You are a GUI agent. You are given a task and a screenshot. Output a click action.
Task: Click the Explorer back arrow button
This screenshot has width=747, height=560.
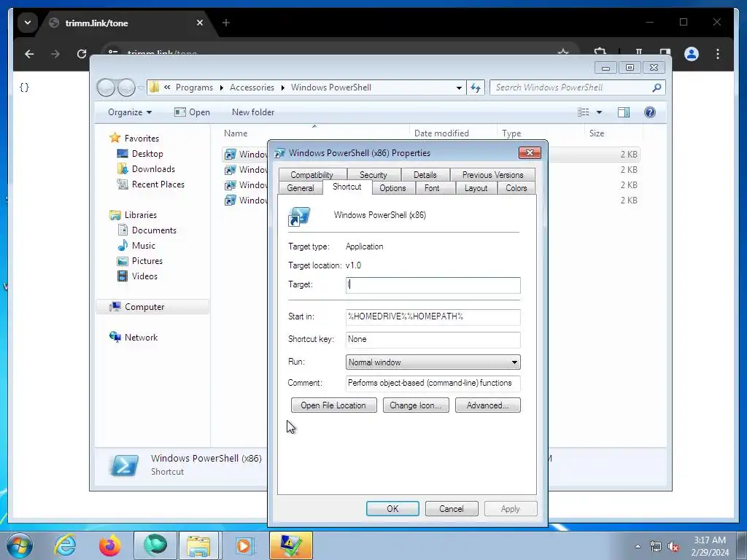pyautogui.click(x=106, y=87)
